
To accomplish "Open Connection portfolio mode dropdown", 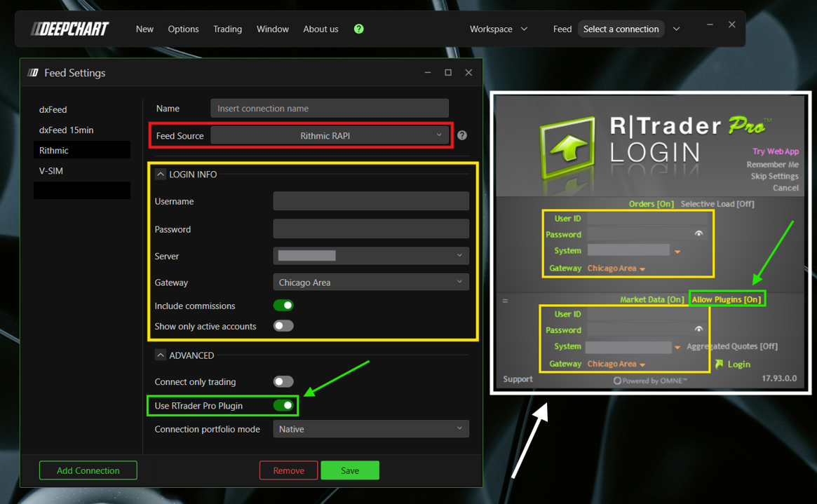I will pos(371,429).
